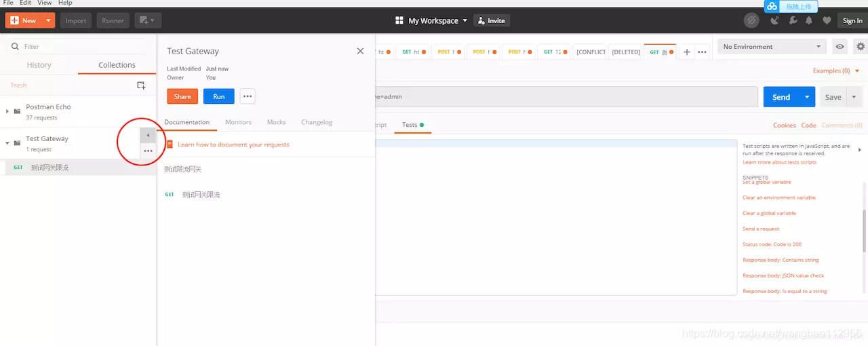Open the New button dropdown arrow
The width and height of the screenshot is (868, 346).
click(48, 20)
